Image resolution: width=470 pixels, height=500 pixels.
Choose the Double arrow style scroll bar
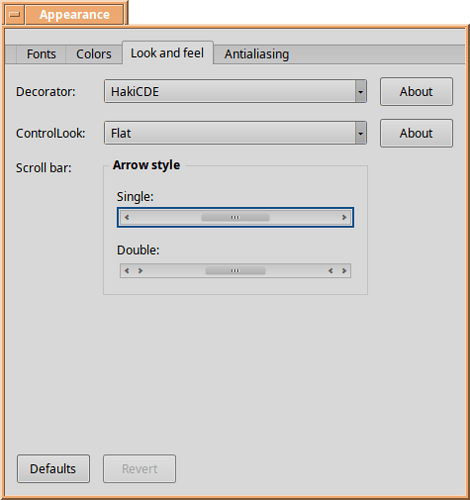pyautogui.click(x=235, y=271)
